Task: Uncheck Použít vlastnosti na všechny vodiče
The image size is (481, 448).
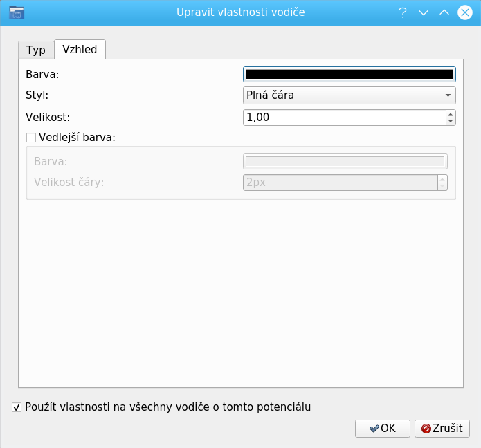Action: [x=17, y=407]
